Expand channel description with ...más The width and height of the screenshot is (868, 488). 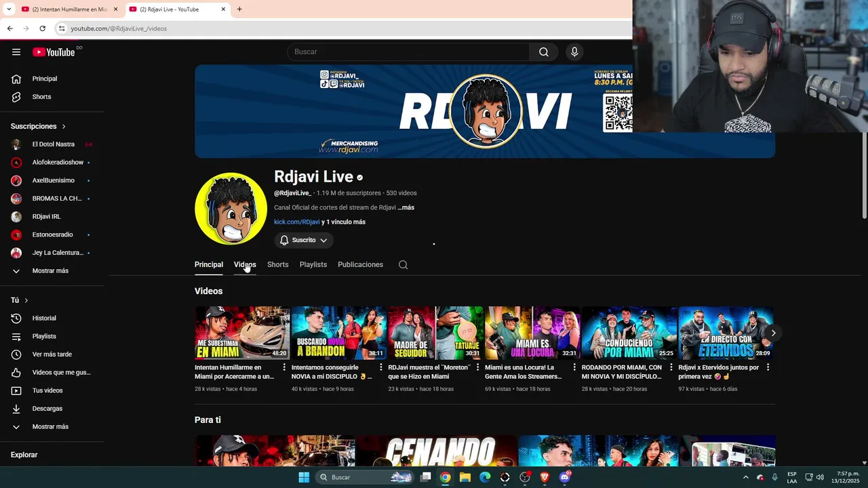coord(406,207)
